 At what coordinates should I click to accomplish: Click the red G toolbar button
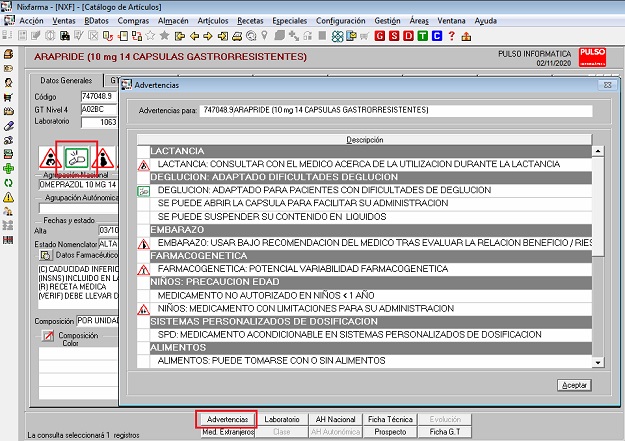(x=379, y=36)
